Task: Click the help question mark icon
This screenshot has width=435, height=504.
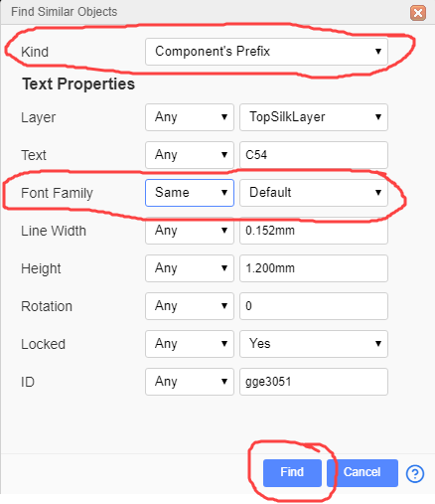Action: click(x=414, y=473)
